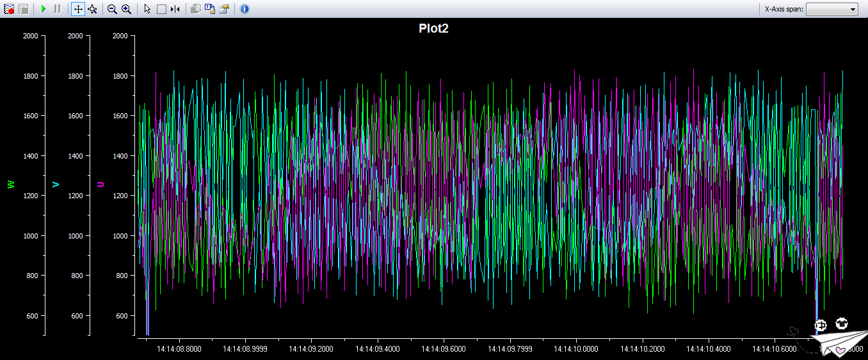Click the X-Axis span label
This screenshot has width=868, height=360.
[784, 9]
